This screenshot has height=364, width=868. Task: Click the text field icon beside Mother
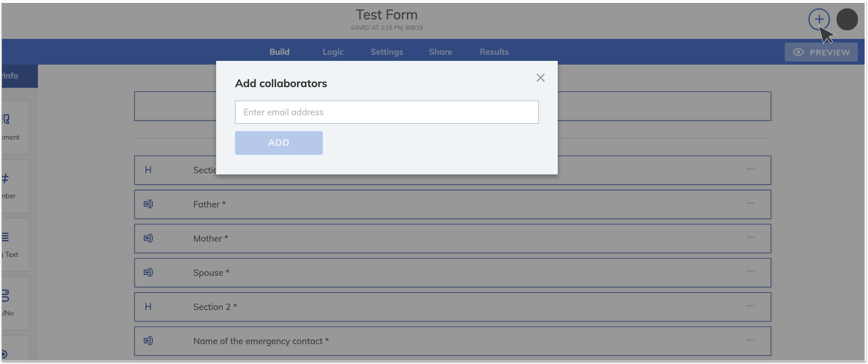pyautogui.click(x=148, y=238)
